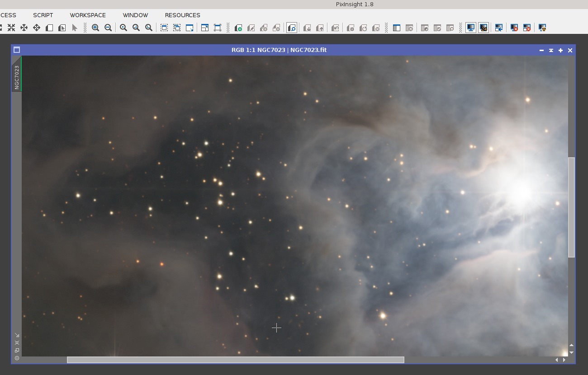Click the image with pencil edit icon

(251, 28)
